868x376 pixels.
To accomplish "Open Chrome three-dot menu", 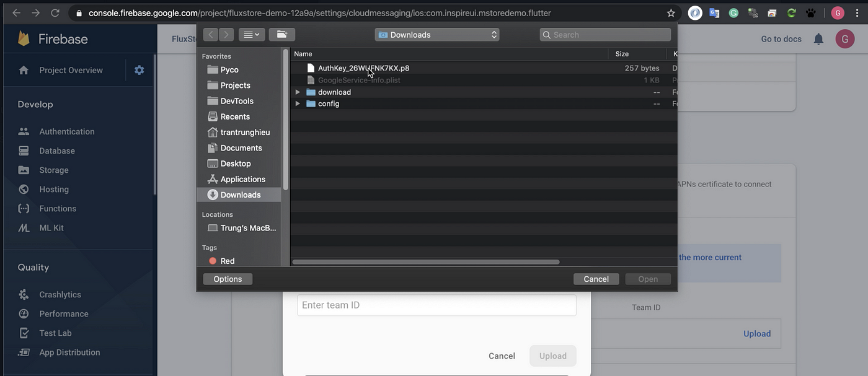I will pos(858,13).
